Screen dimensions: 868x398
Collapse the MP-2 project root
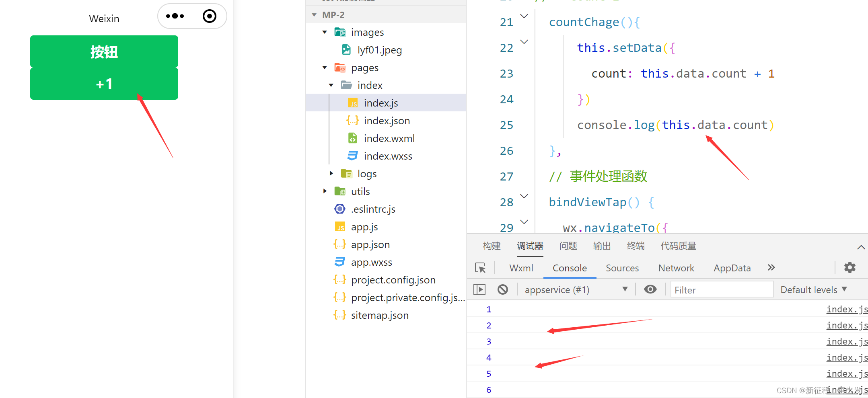[314, 15]
